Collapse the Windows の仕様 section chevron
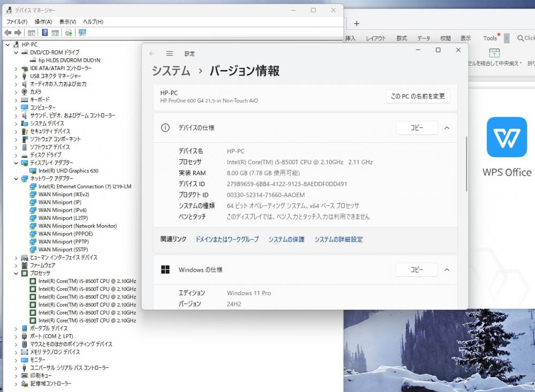 [x=447, y=270]
